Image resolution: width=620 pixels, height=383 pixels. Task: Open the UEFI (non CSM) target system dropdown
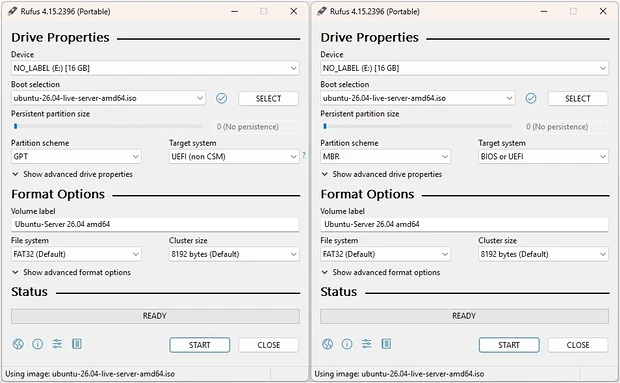click(x=234, y=157)
